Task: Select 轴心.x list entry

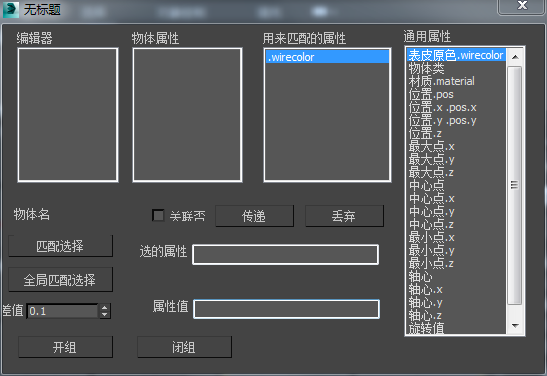Action: (456, 289)
